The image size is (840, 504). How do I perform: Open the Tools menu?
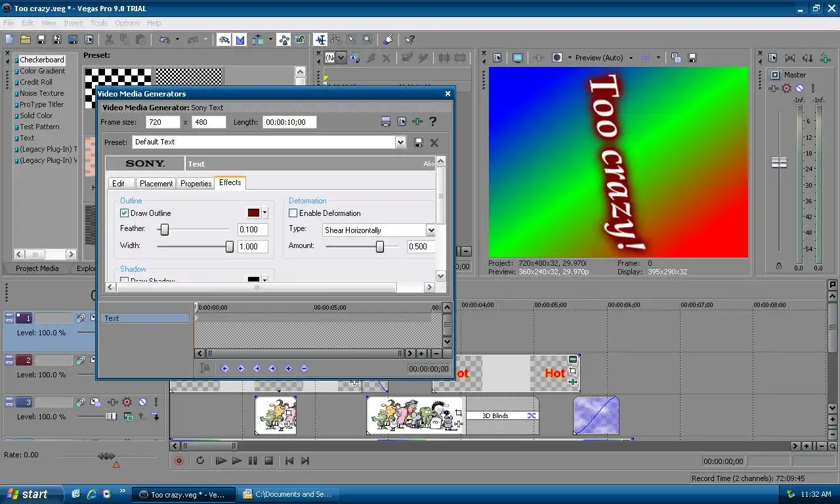(99, 23)
